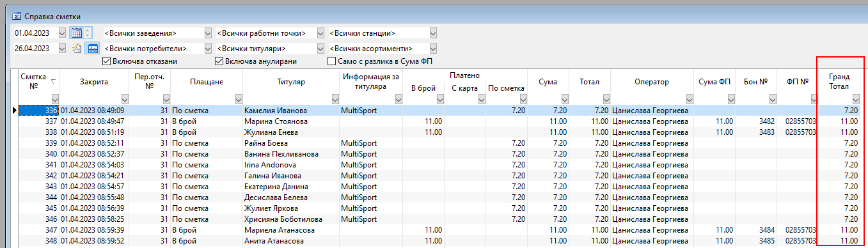Click the blue list view icon

point(92,48)
